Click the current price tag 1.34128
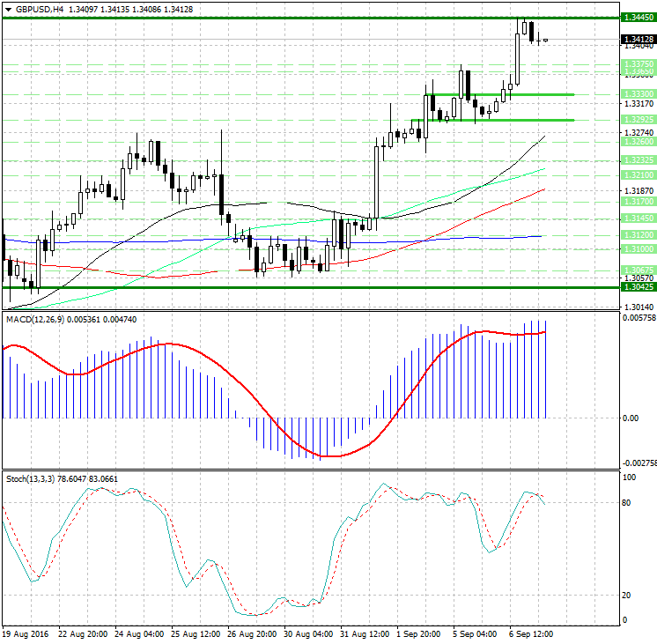 [x=637, y=40]
